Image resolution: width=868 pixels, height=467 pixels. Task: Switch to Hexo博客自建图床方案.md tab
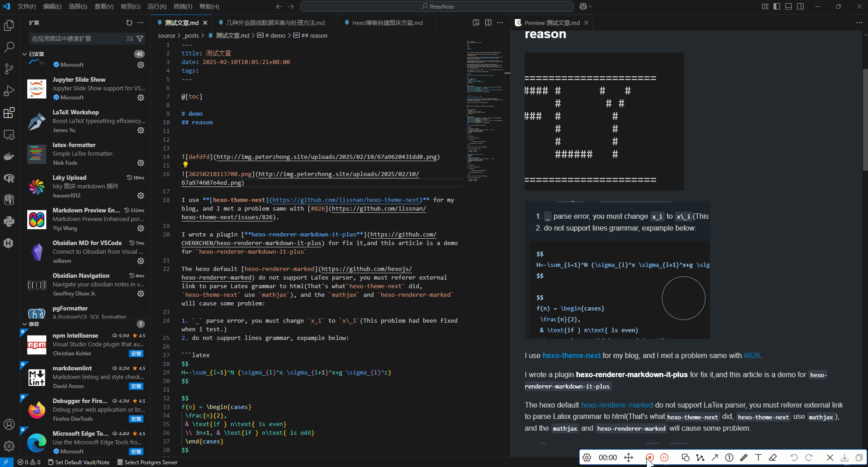point(387,23)
